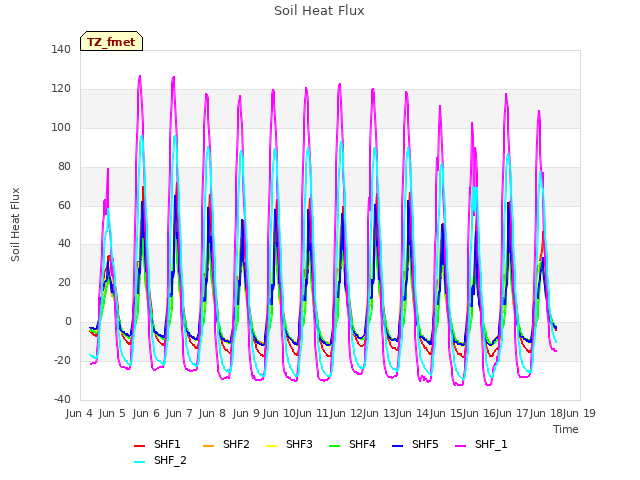Click the Jun 5 x-axis tick label
The height and width of the screenshot is (480, 640).
(112, 413)
